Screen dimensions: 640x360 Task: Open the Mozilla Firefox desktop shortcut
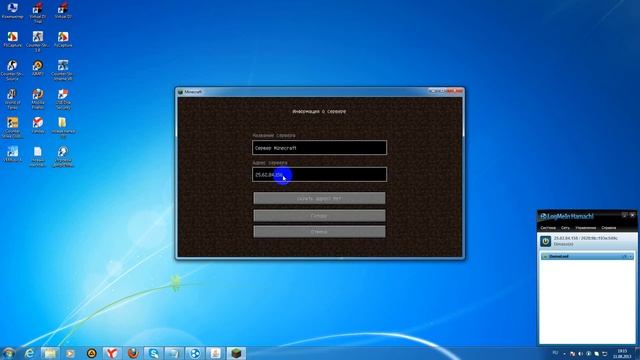pyautogui.click(x=38, y=99)
